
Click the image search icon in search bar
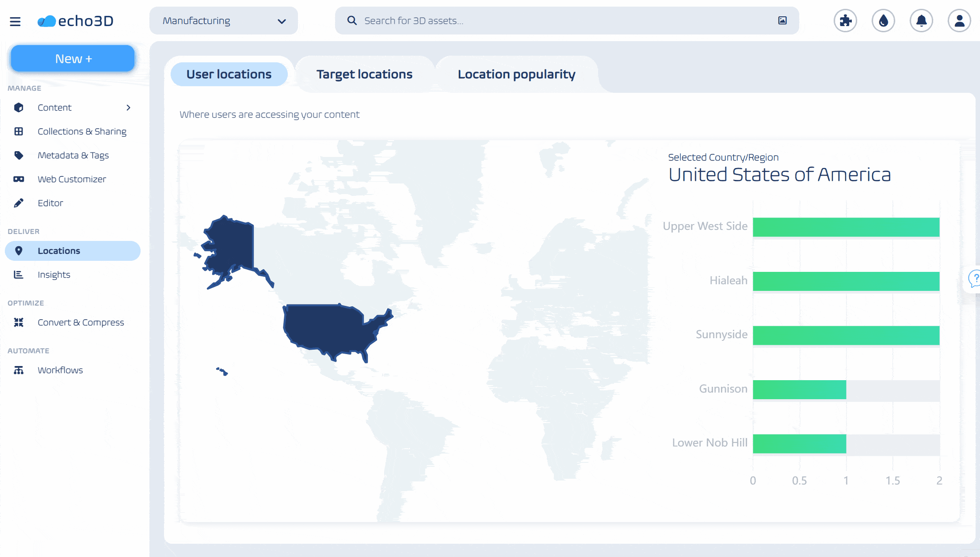click(x=782, y=20)
